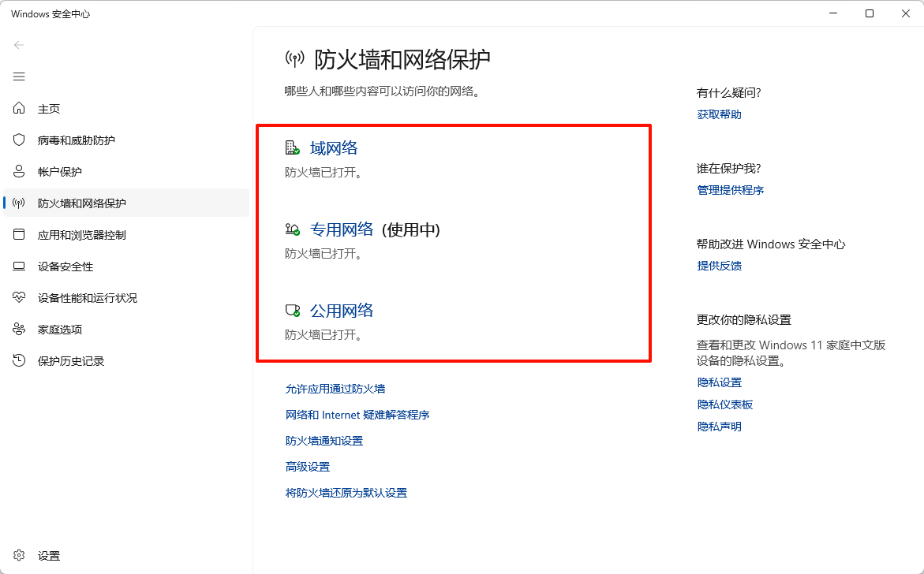Image resolution: width=924 pixels, height=574 pixels.
Task: Open the 病毒和威胁防护 shield icon
Action: click(x=18, y=140)
